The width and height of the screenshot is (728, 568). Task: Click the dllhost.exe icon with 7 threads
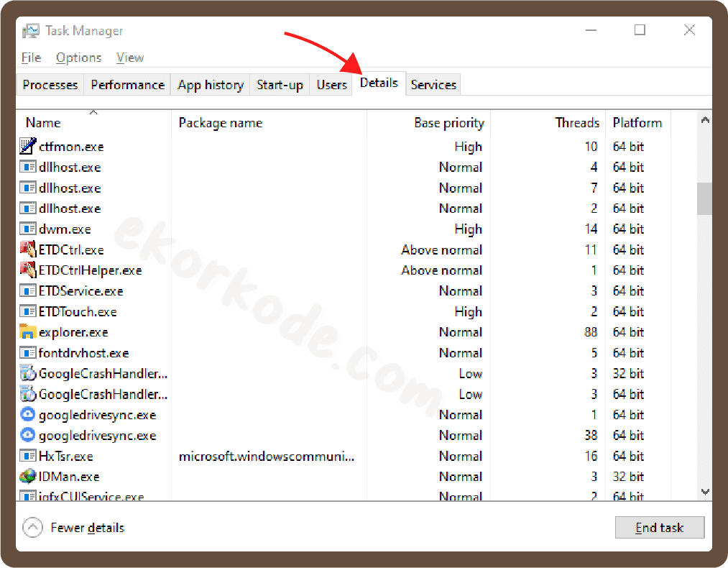[28, 187]
